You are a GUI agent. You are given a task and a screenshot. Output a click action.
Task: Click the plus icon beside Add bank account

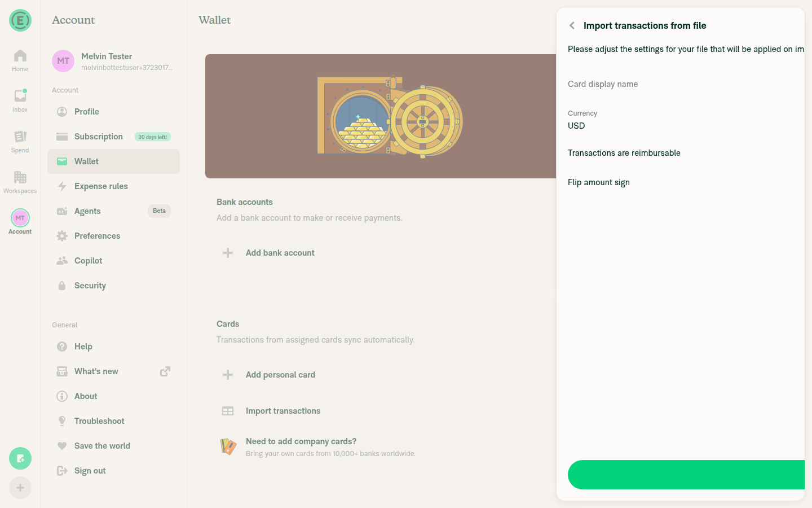(228, 253)
